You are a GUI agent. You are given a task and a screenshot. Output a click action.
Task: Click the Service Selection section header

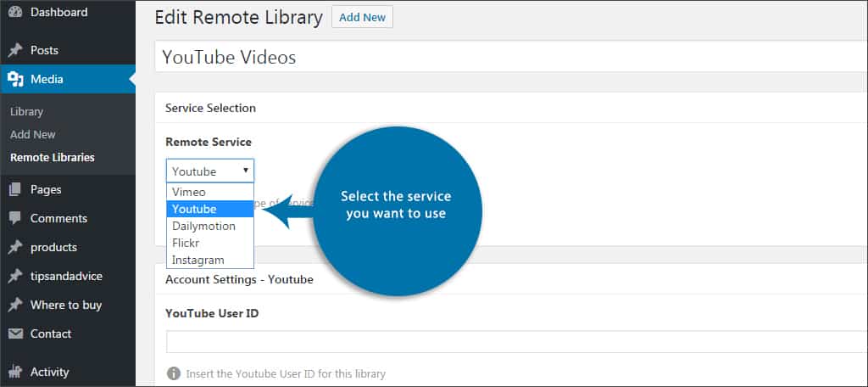tap(210, 108)
